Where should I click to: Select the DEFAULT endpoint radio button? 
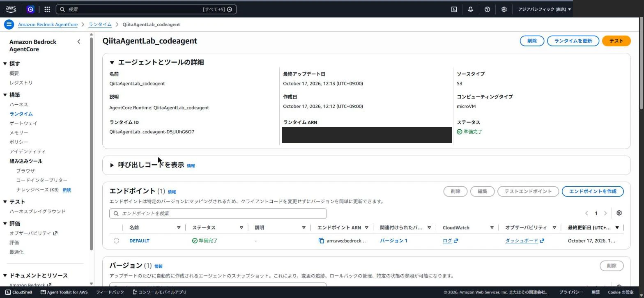point(116,241)
